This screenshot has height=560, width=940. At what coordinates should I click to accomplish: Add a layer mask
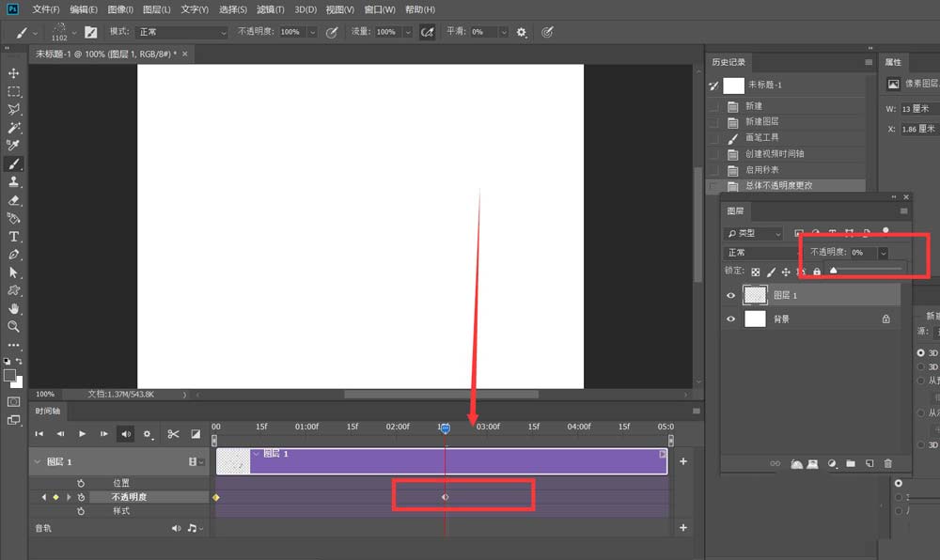813,463
